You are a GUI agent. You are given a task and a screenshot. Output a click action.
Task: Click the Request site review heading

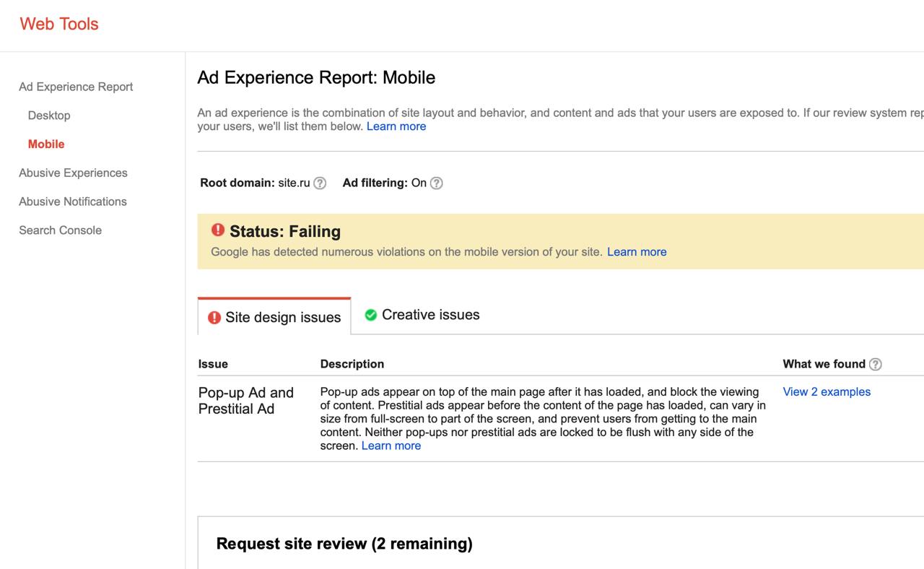(x=344, y=544)
